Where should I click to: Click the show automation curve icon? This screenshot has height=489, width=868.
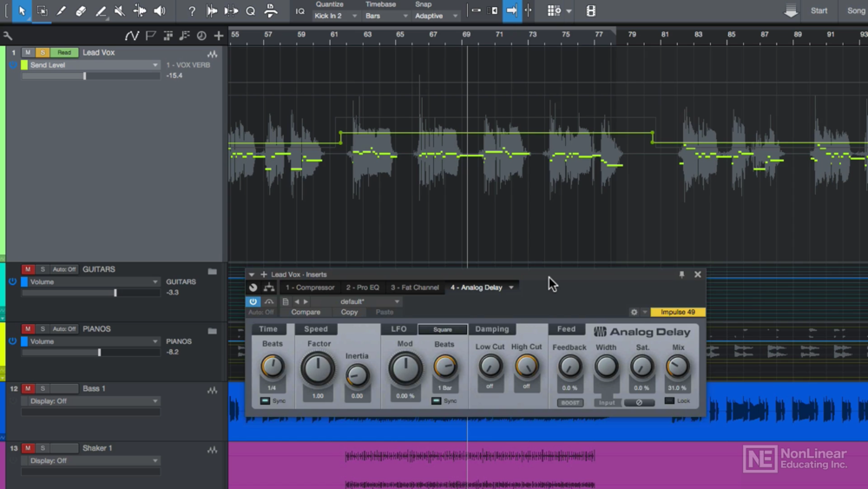tap(132, 36)
